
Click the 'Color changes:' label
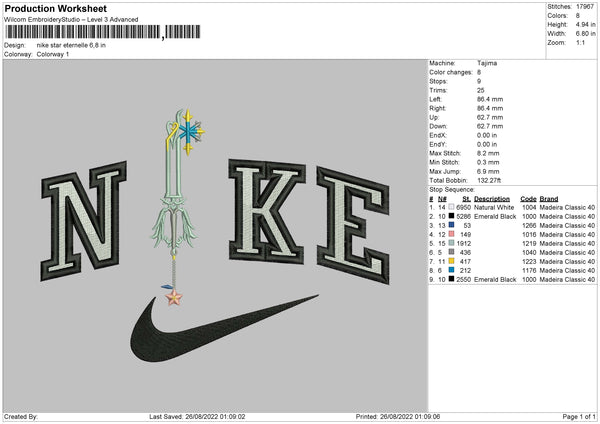(x=451, y=72)
